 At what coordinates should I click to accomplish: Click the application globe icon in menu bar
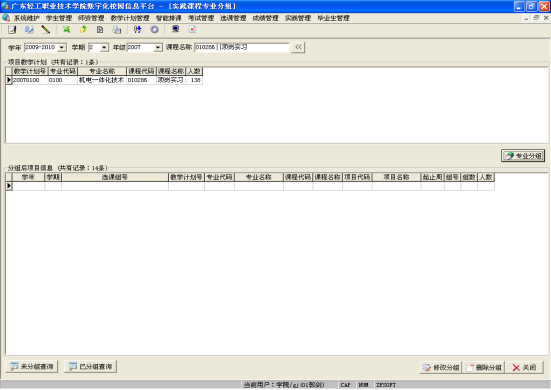(6, 18)
